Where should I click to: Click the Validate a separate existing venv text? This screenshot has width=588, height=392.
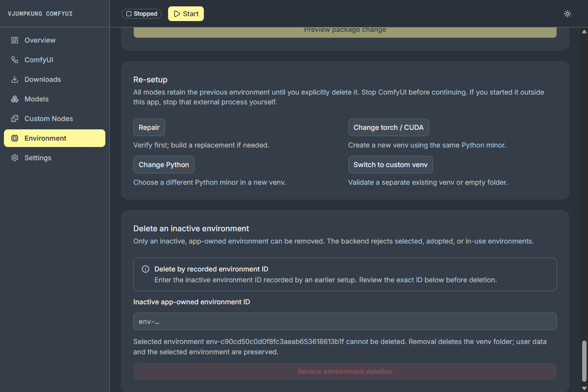(x=428, y=182)
